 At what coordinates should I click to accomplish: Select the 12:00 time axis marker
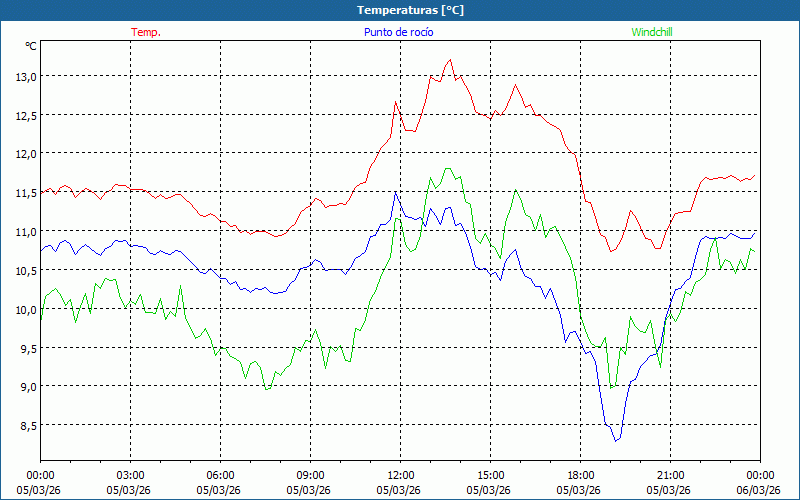tap(400, 475)
